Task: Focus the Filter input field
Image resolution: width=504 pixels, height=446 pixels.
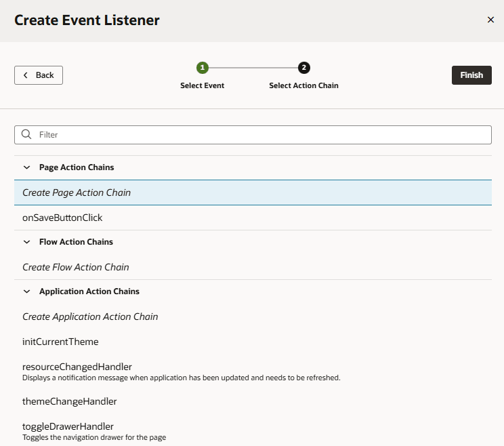Action: (253, 135)
